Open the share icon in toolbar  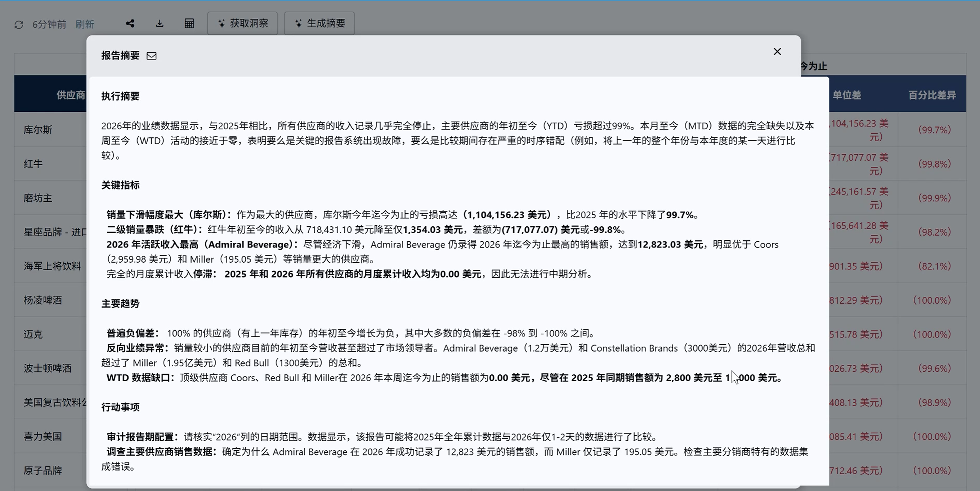[130, 24]
